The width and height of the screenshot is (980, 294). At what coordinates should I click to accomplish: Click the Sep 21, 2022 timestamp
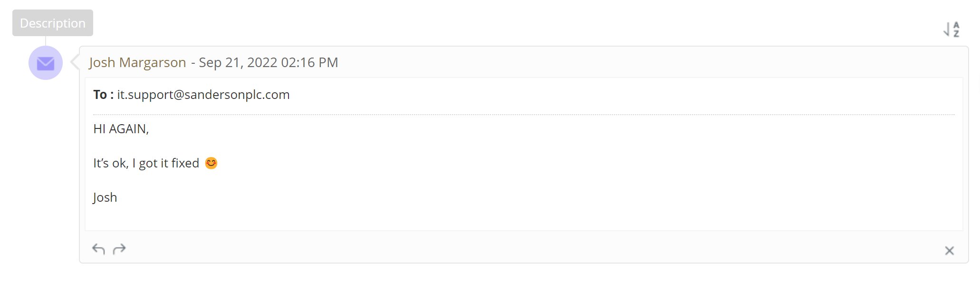(x=268, y=62)
